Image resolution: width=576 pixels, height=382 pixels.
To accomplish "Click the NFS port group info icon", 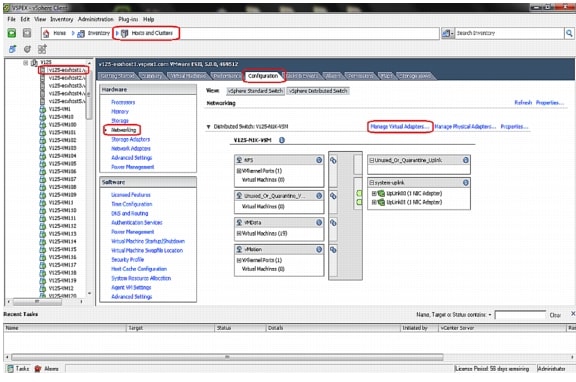I will pyautogui.click(x=319, y=160).
